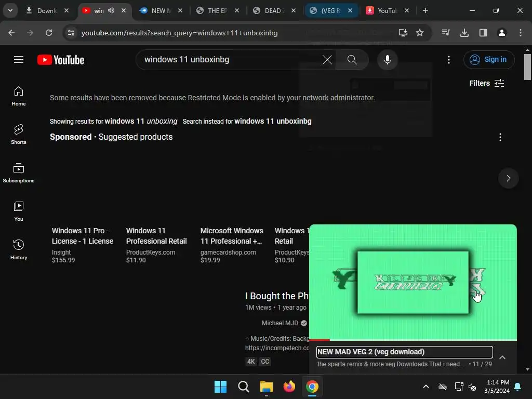The width and height of the screenshot is (532, 399).
Task: Click the YouTube logo
Action: (61, 60)
